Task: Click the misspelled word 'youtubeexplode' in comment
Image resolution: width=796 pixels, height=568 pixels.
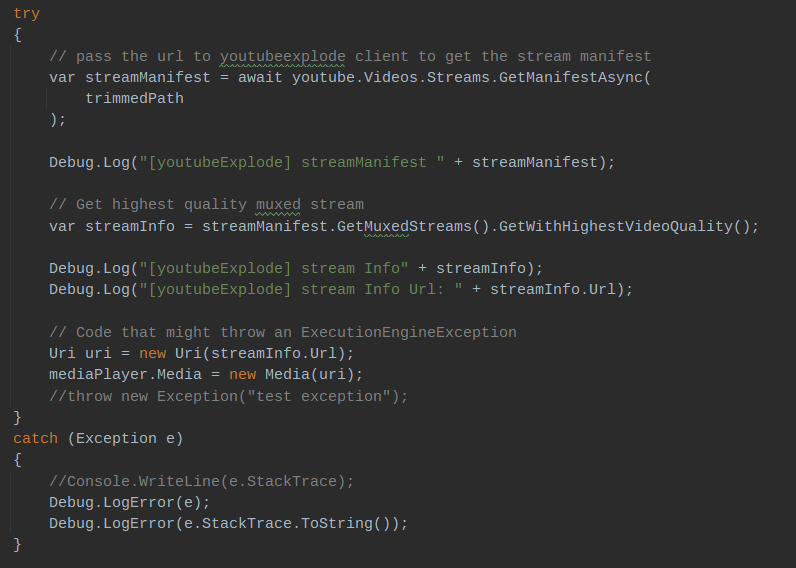Action: pyautogui.click(x=282, y=56)
